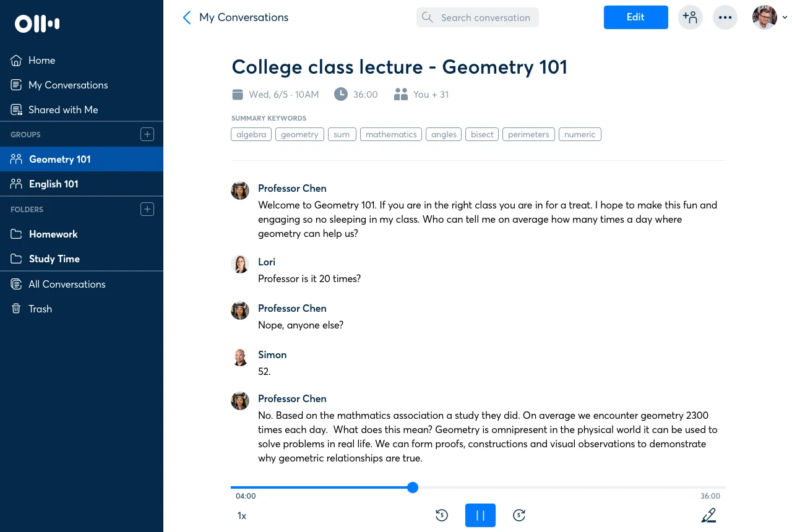This screenshot has width=792, height=532.
Task: Click the geometry keyword tag
Action: (x=299, y=134)
